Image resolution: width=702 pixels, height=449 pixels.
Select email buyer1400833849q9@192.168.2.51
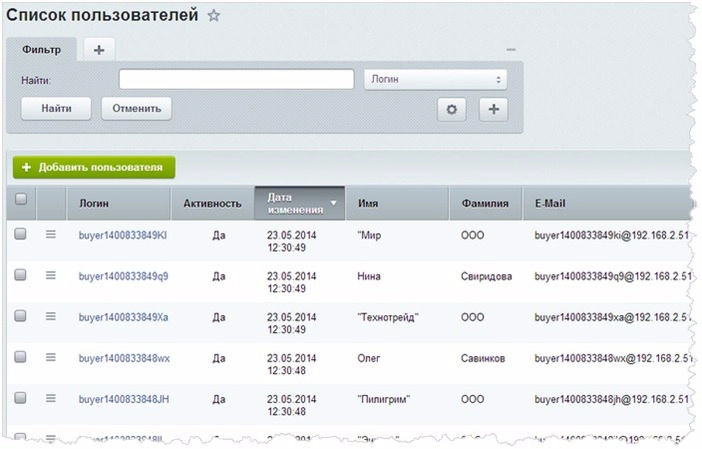point(613,276)
